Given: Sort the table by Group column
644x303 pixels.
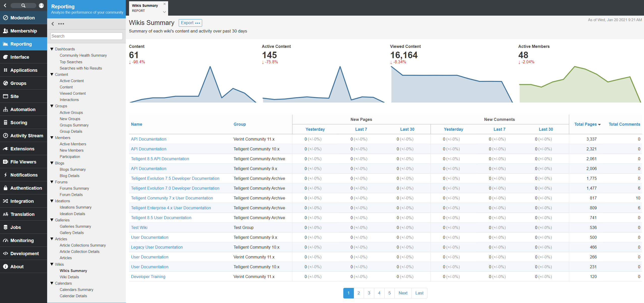Looking at the screenshot, I should click(x=240, y=124).
